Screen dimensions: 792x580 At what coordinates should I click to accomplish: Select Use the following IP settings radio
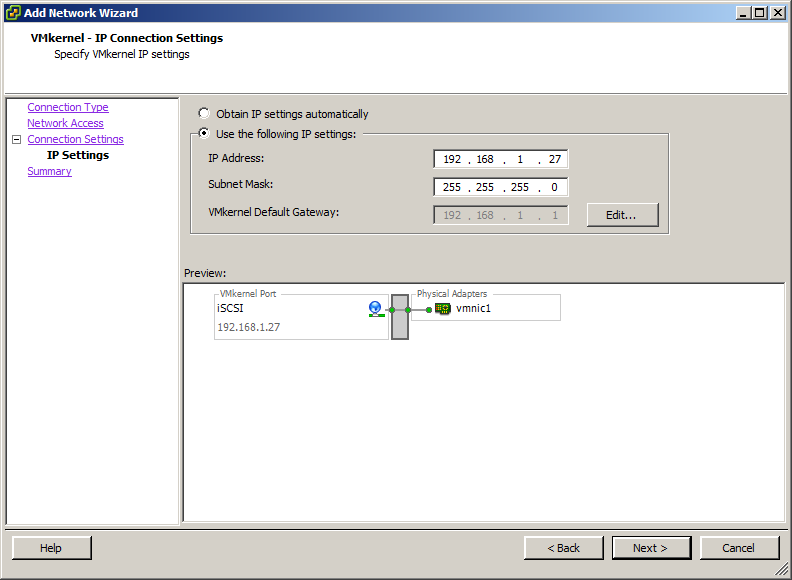(204, 133)
